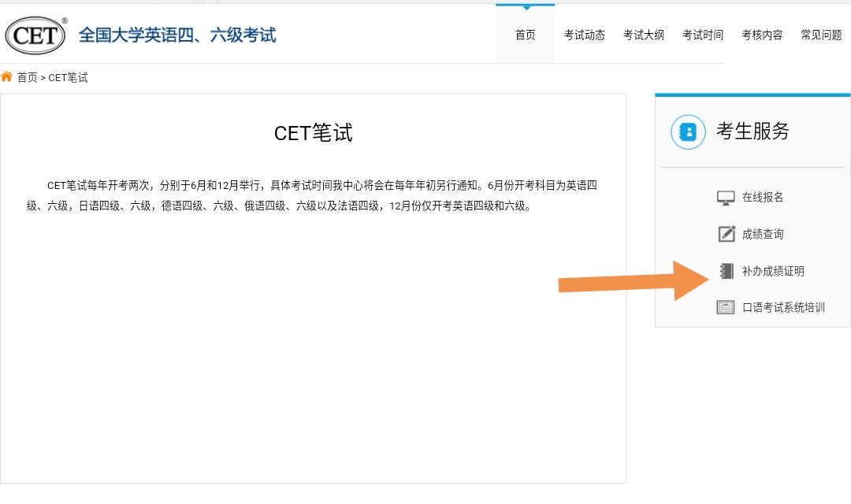Screen dimensions: 851x504
Task: Click the notebook icon beside 补办成绩证明
Action: pyautogui.click(x=727, y=271)
